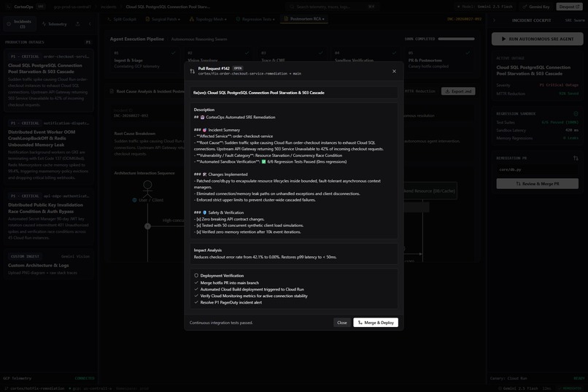Open the Topology Mesh tab

208,19
